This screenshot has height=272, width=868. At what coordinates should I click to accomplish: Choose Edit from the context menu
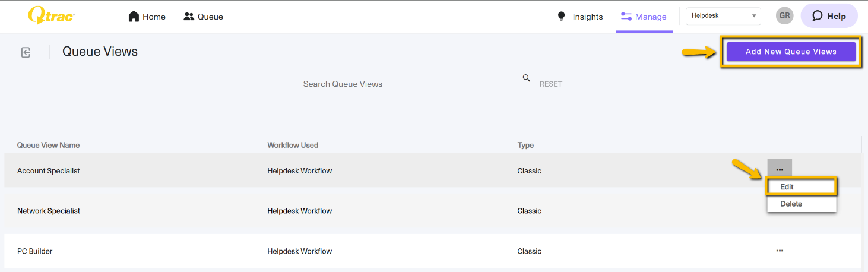pos(801,187)
